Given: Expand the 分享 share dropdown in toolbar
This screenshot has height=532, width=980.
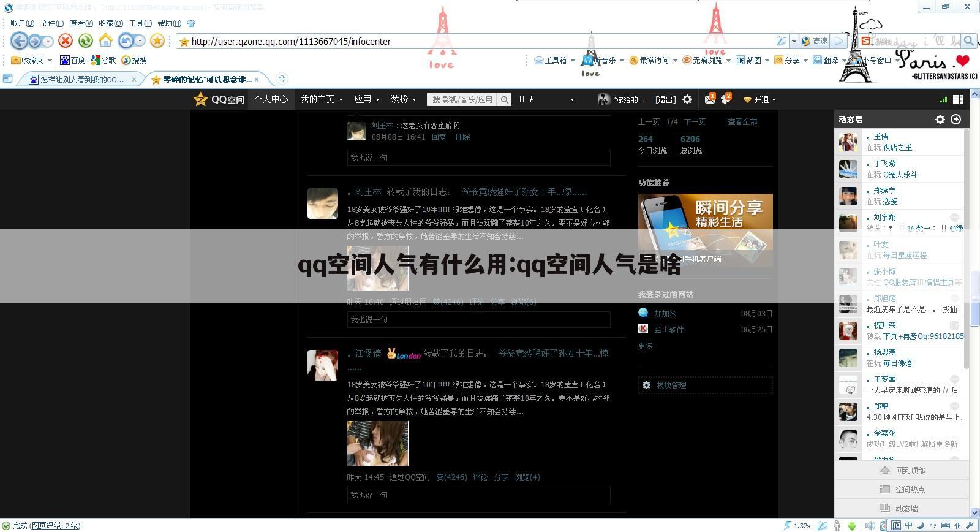Looking at the screenshot, I should [x=805, y=60].
